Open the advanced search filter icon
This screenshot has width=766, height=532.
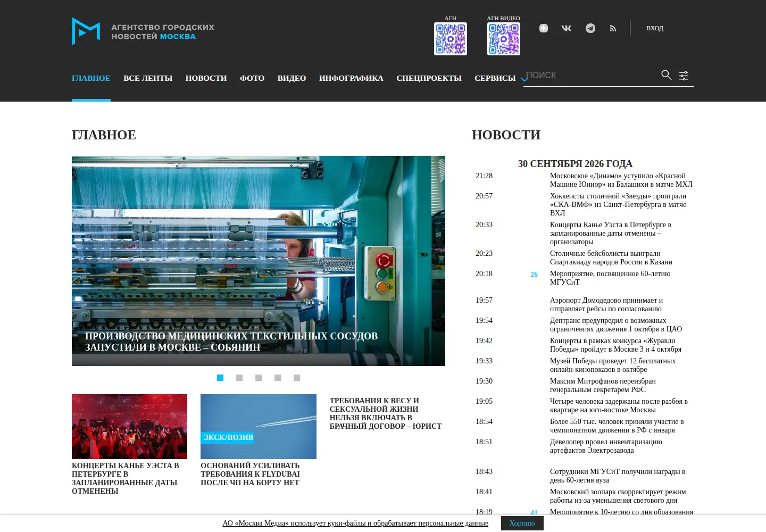coord(684,76)
